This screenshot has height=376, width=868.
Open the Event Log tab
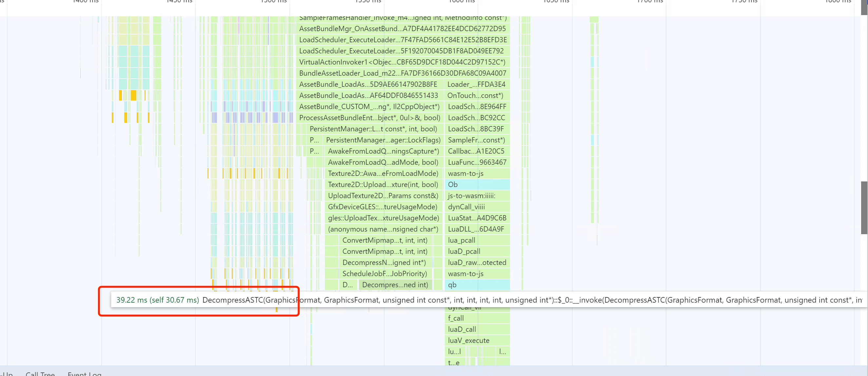click(x=84, y=373)
